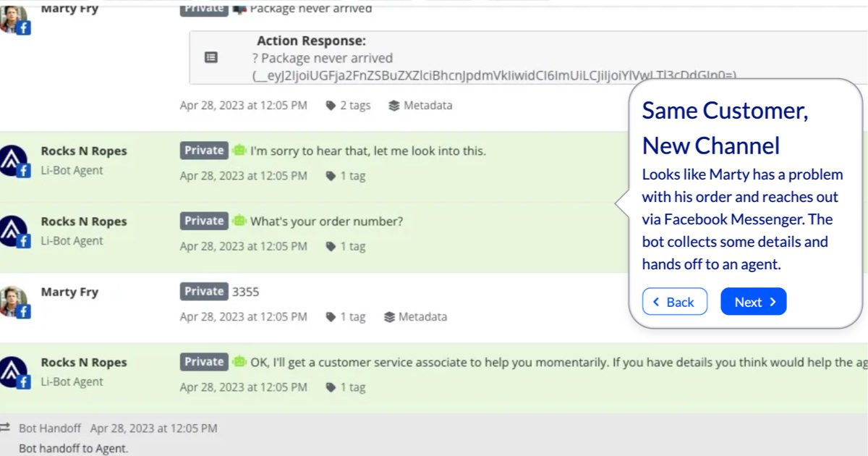Viewport: 868px width, 456px height.
Task: Open the 2 tags label on Marty's message
Action: (348, 106)
